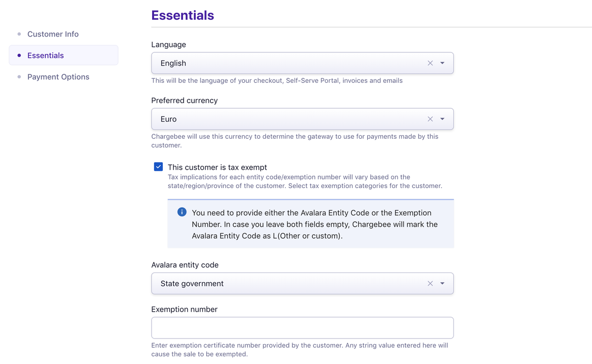Clear the Euro currency selection
The image size is (592, 364).
point(430,119)
